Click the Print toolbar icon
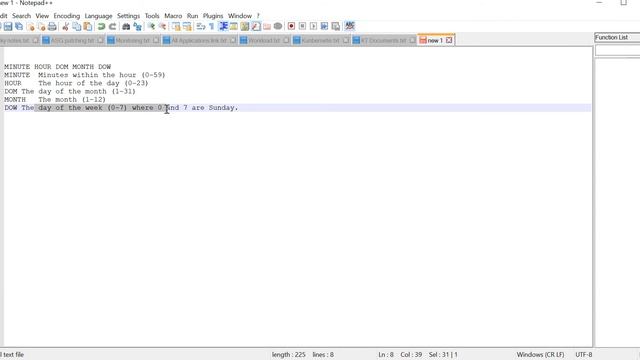This screenshot has width=640, height=360. pos(52,27)
